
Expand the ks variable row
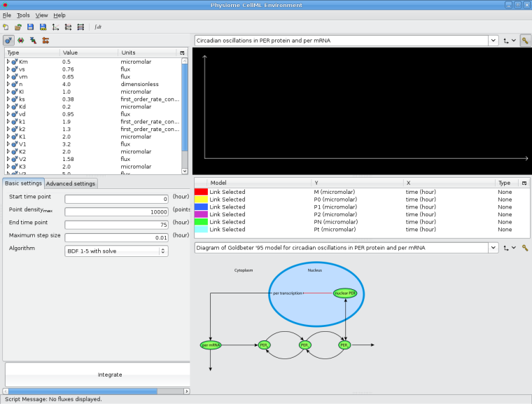[8, 99]
